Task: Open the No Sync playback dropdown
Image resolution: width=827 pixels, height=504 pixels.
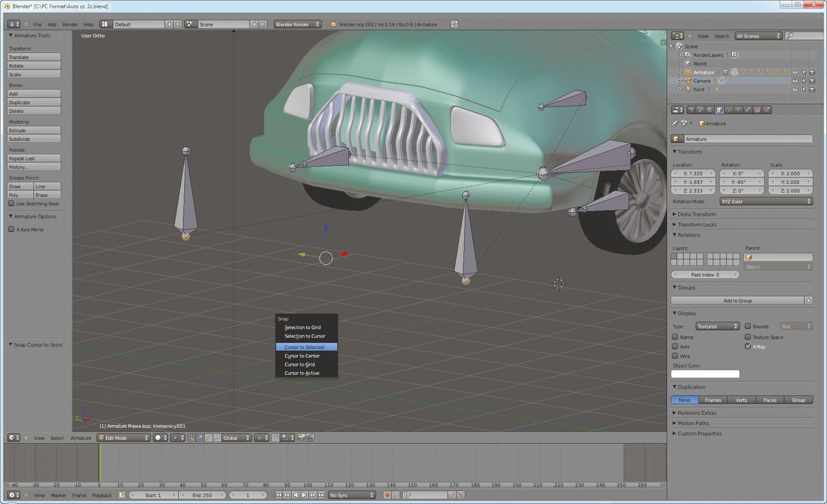Action: pos(352,495)
